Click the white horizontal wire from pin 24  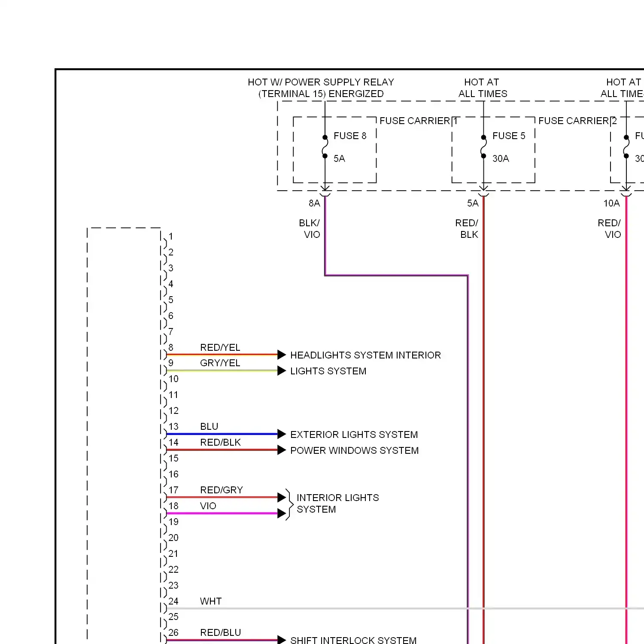pyautogui.click(x=405, y=608)
